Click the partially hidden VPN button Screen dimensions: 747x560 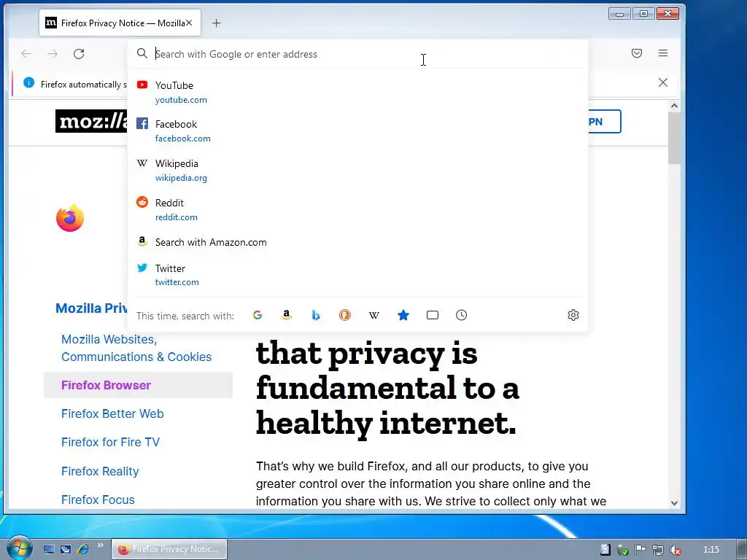605,122
